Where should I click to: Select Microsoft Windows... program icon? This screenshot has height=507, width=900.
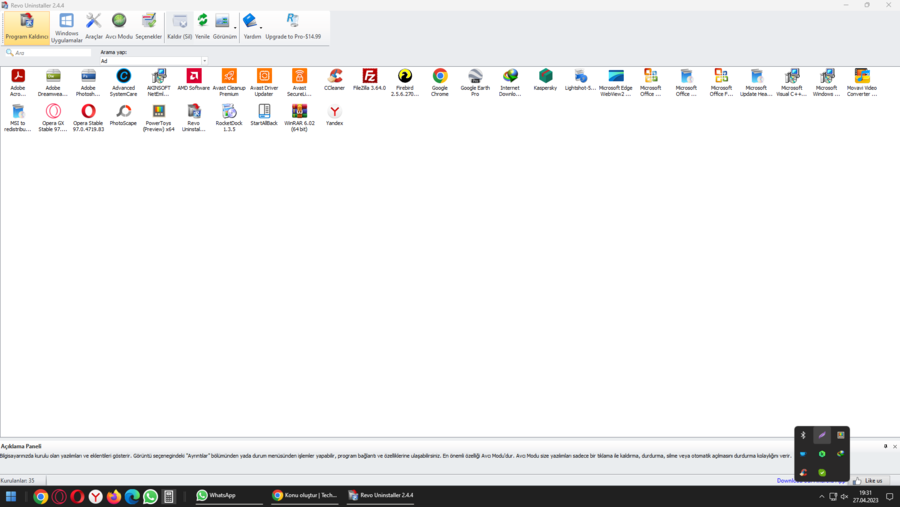point(827,82)
